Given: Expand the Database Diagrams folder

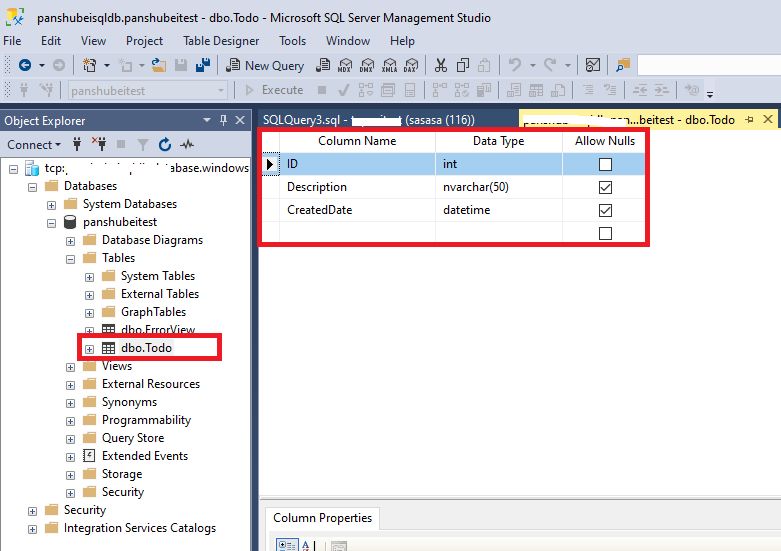Looking at the screenshot, I should (70, 241).
